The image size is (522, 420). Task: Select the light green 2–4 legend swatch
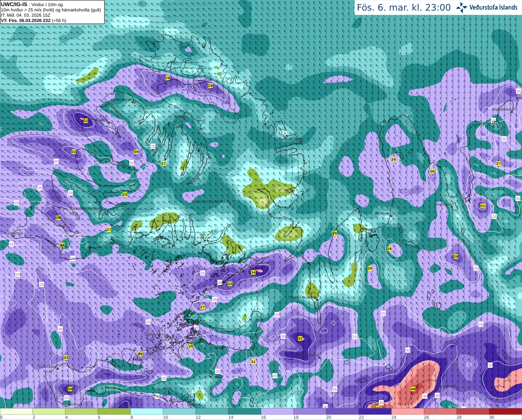point(49,411)
